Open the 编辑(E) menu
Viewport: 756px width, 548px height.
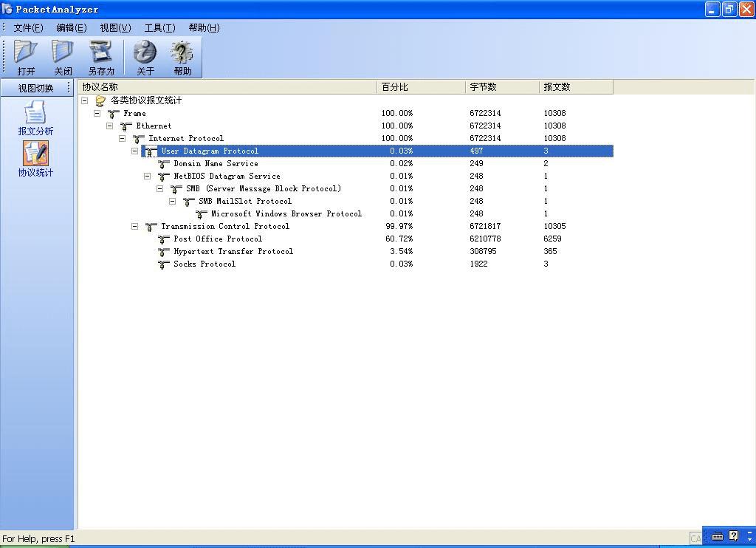tap(72, 28)
